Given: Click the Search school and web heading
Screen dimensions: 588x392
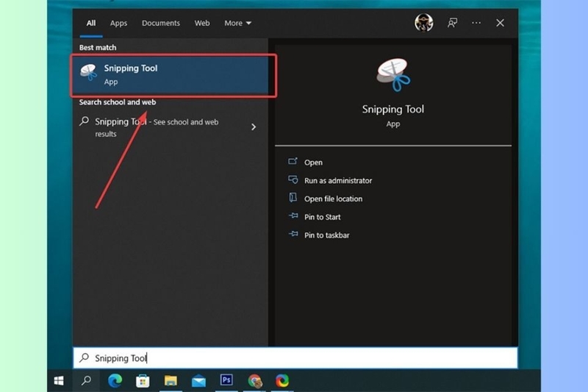Looking at the screenshot, I should tap(118, 102).
